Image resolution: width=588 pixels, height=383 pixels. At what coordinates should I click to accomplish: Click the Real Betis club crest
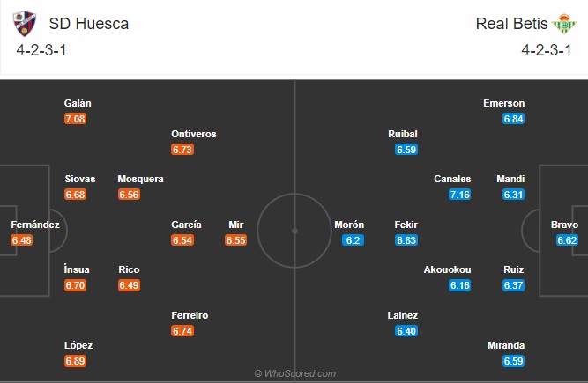(564, 24)
